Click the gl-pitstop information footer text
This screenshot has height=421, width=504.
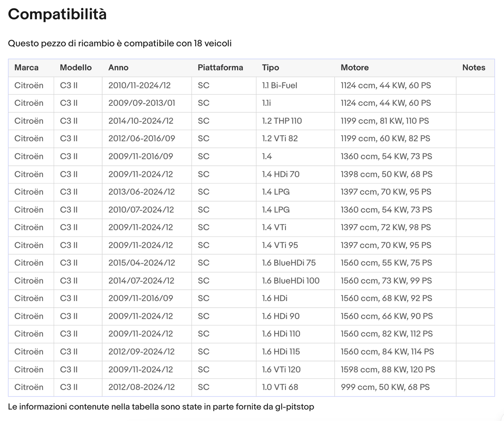tap(161, 407)
